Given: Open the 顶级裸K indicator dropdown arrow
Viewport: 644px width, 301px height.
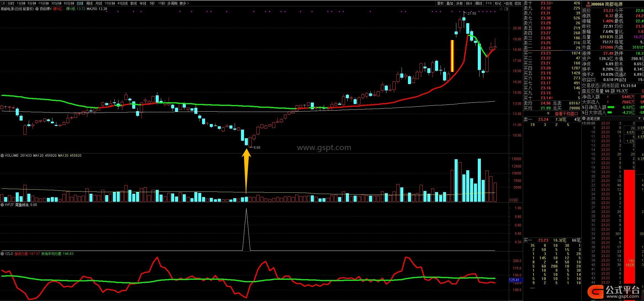Looking at the screenshot, I should click(37, 9).
